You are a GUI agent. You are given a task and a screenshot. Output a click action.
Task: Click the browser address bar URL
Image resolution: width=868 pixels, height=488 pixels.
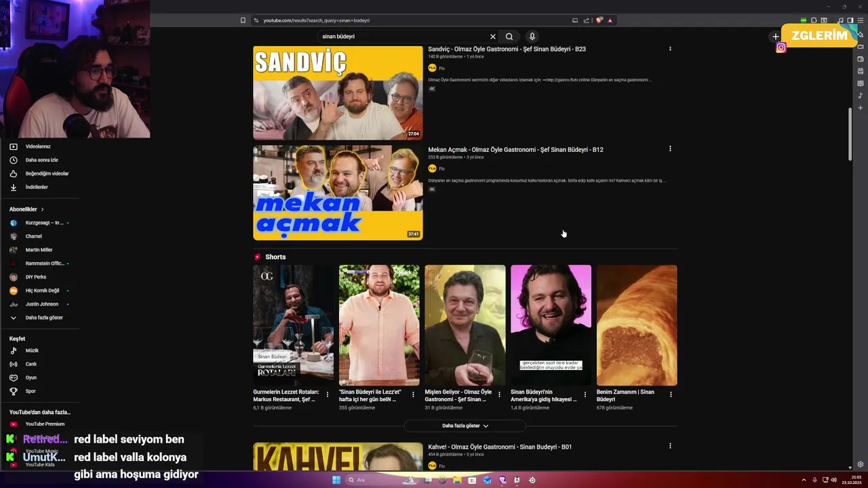(316, 20)
